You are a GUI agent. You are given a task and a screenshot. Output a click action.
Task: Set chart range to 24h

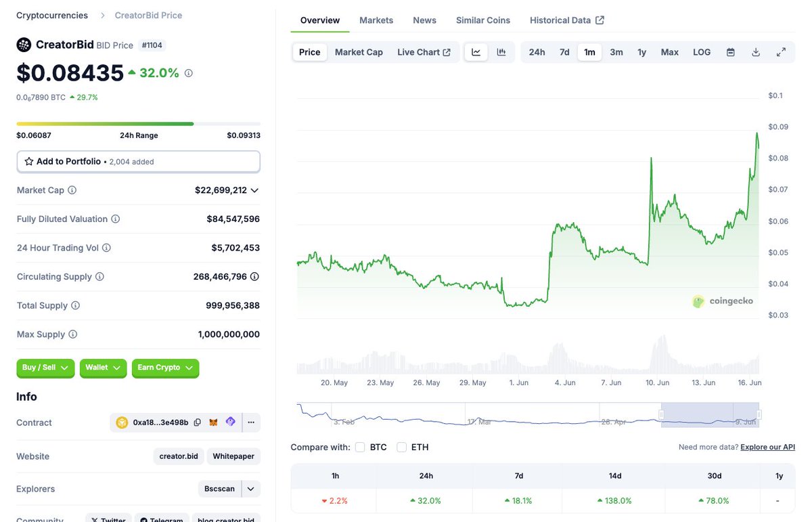pyautogui.click(x=537, y=52)
